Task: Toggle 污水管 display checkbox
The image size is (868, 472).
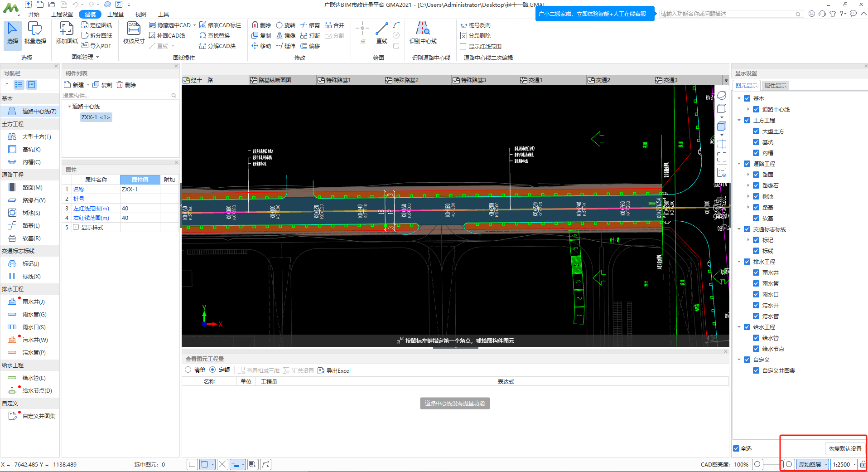Action: tap(756, 316)
